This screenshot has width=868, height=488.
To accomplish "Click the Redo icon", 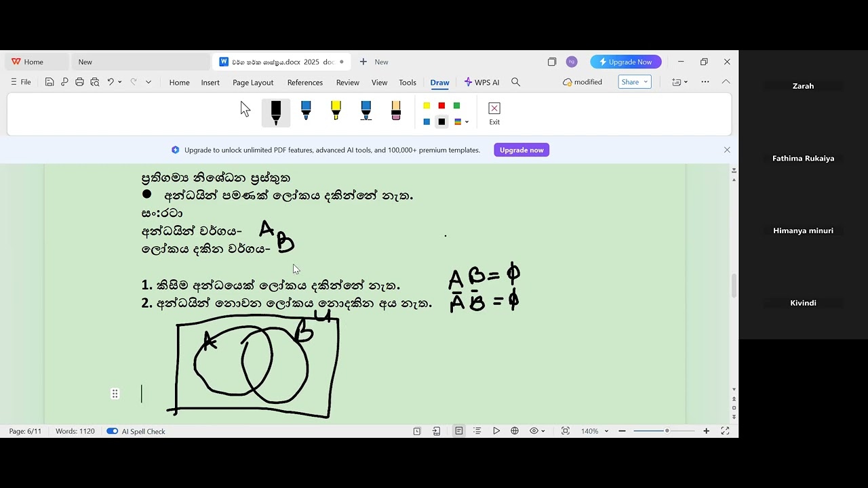I will click(133, 82).
